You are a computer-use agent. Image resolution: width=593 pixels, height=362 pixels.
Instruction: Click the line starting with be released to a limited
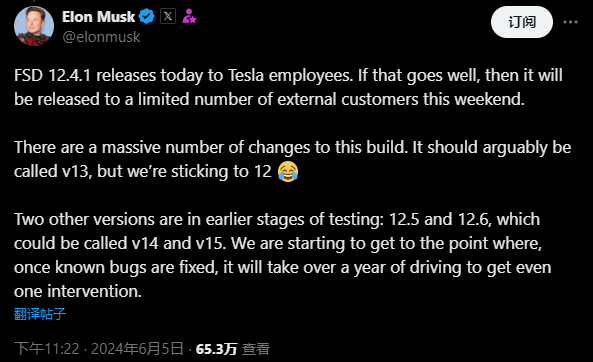269,99
